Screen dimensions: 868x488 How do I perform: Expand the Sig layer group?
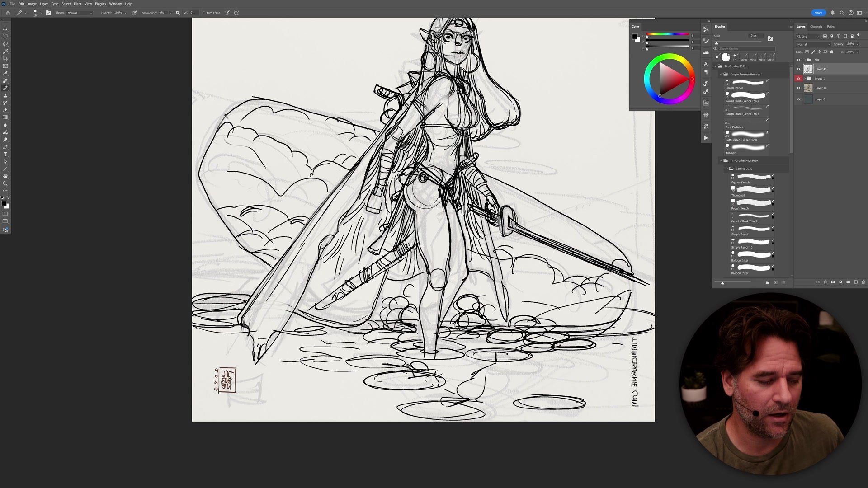pyautogui.click(x=804, y=60)
